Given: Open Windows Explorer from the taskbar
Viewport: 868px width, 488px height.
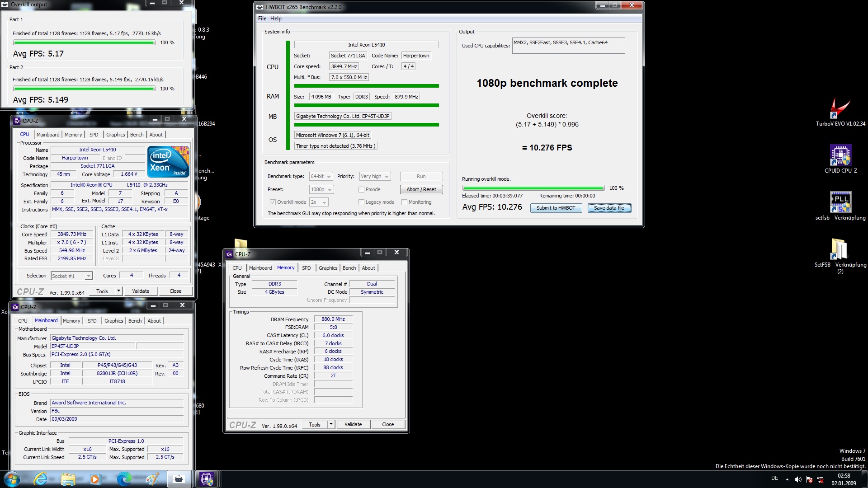Looking at the screenshot, I should (68, 479).
